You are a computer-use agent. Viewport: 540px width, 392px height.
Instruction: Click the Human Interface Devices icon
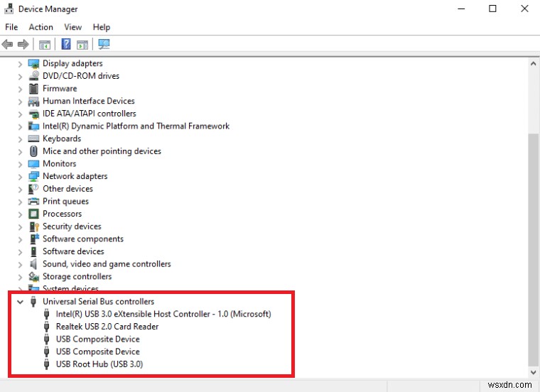coord(34,101)
